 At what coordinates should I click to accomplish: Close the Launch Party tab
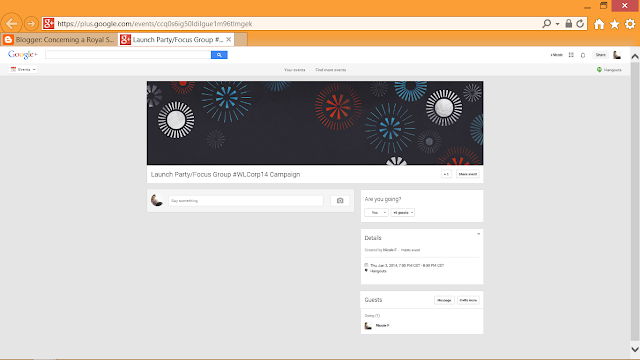coord(229,40)
